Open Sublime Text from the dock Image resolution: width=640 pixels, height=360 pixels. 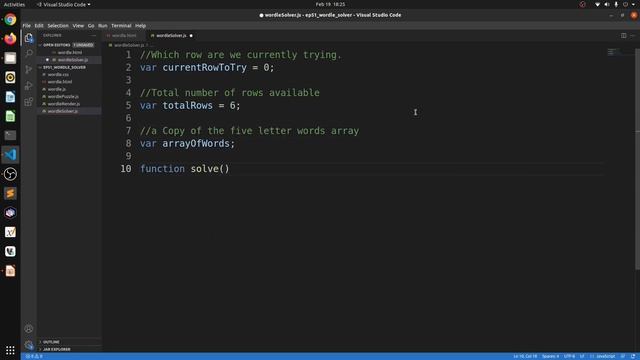pyautogui.click(x=10, y=193)
